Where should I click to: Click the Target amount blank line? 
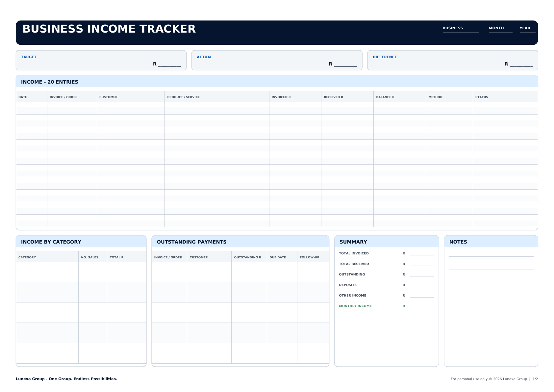tap(169, 64)
